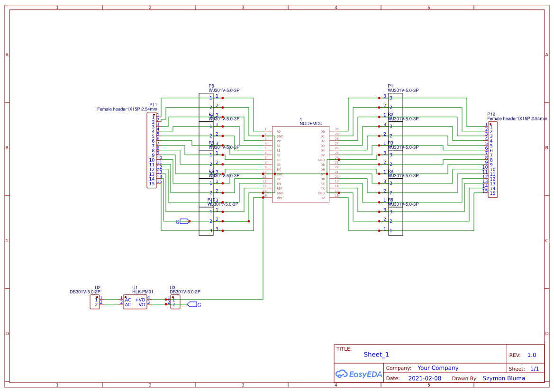
Task: Click the DB301V-5.0-2P label under U2
Action: [x=85, y=292]
